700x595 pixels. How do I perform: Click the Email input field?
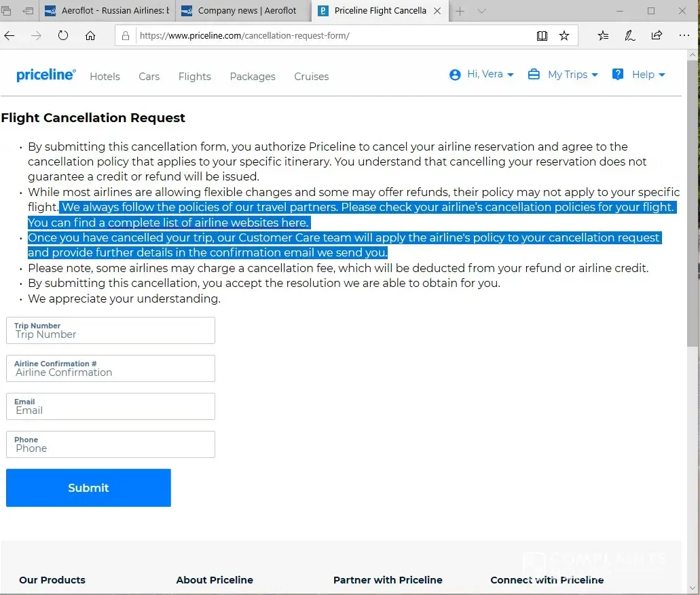click(x=111, y=406)
